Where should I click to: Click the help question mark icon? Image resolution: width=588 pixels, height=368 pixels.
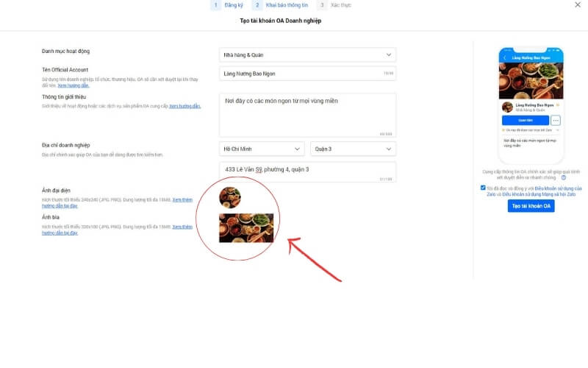pos(564,177)
